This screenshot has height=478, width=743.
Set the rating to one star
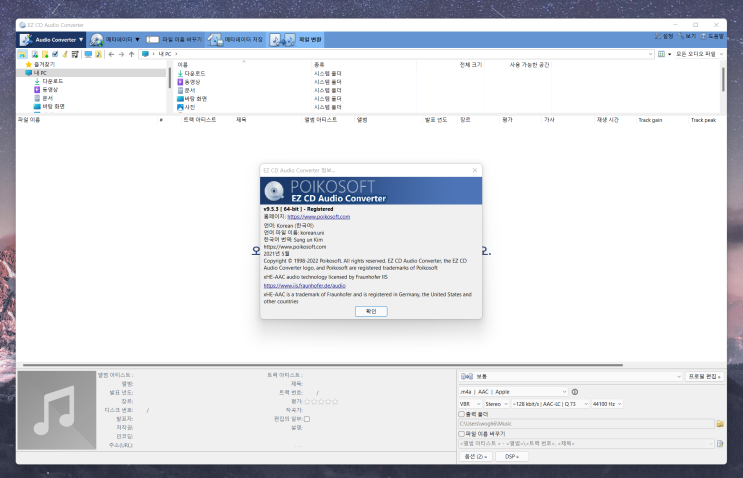307,401
